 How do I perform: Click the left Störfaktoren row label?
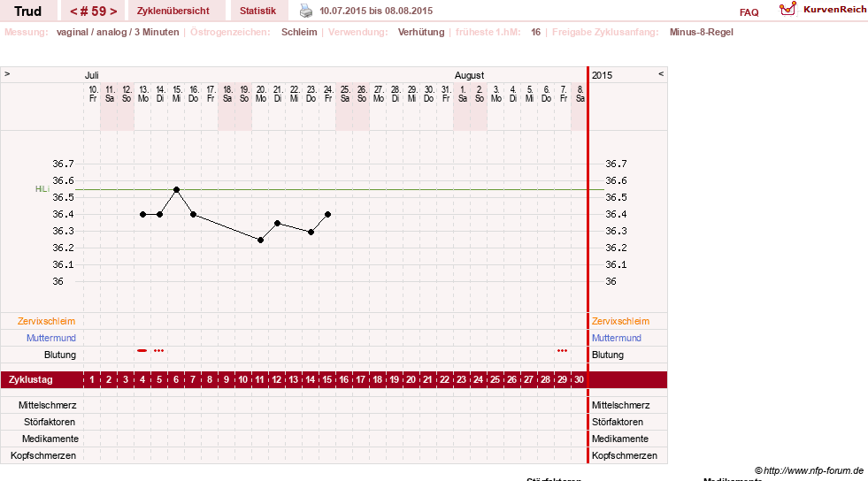(x=50, y=422)
